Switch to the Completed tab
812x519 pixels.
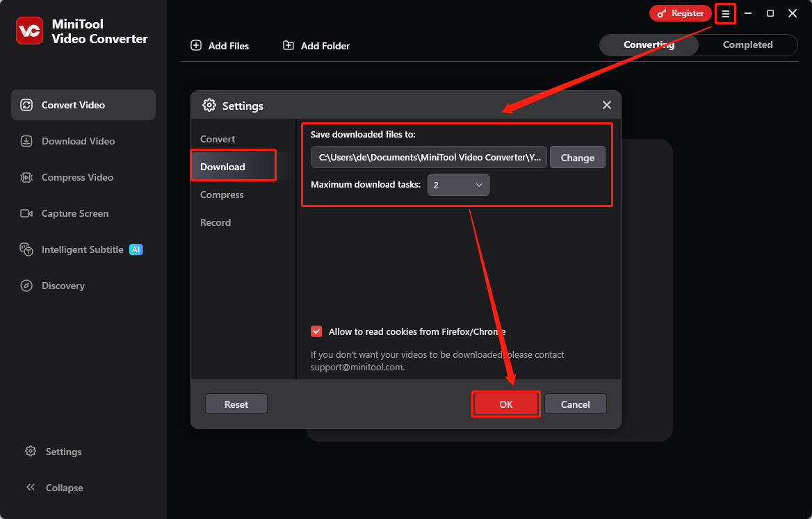click(747, 44)
